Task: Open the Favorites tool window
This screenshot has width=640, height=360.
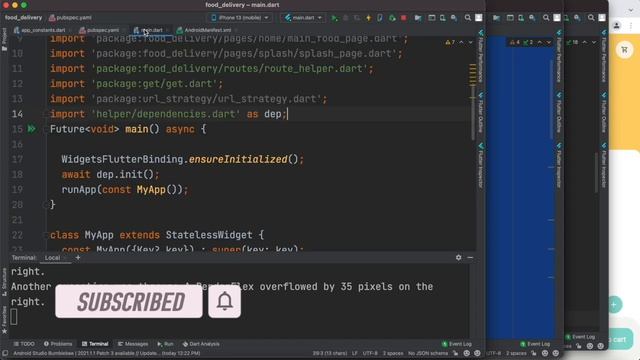Action: [4, 321]
